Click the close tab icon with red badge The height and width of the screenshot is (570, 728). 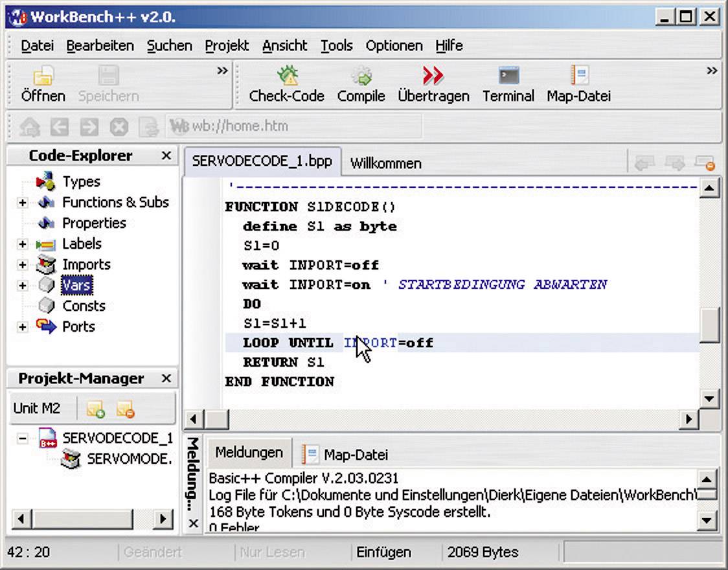point(705,163)
